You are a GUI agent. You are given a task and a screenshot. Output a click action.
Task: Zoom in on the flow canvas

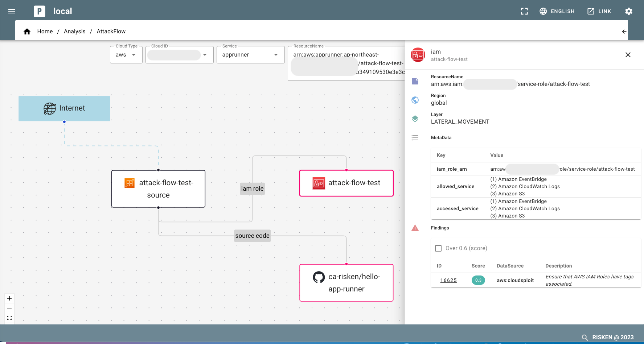coord(9,298)
